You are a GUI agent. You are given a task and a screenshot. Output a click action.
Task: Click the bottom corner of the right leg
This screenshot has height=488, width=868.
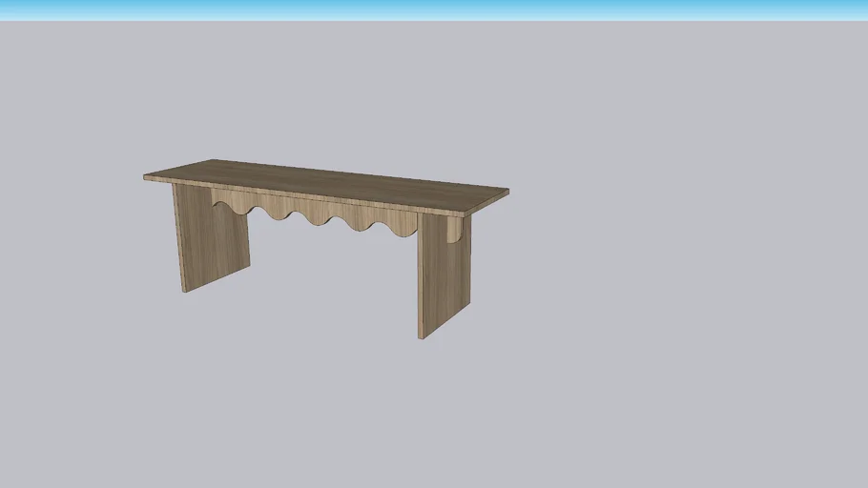click(x=421, y=337)
